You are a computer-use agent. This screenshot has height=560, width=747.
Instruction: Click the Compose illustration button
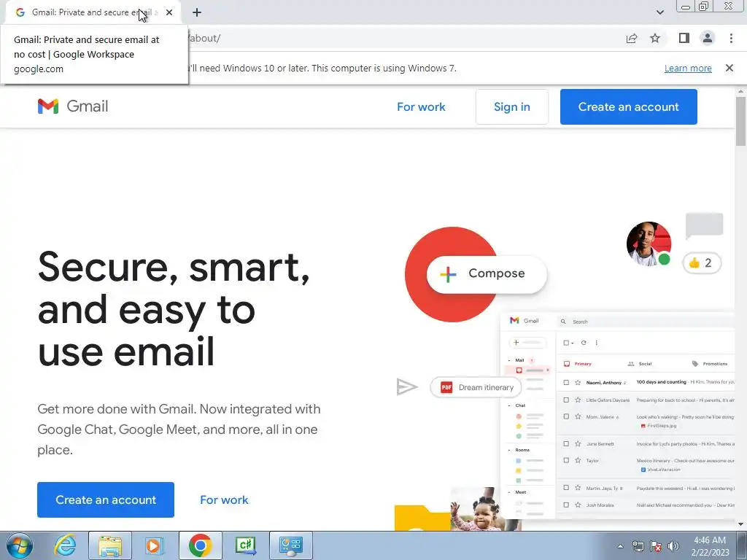[x=487, y=274]
